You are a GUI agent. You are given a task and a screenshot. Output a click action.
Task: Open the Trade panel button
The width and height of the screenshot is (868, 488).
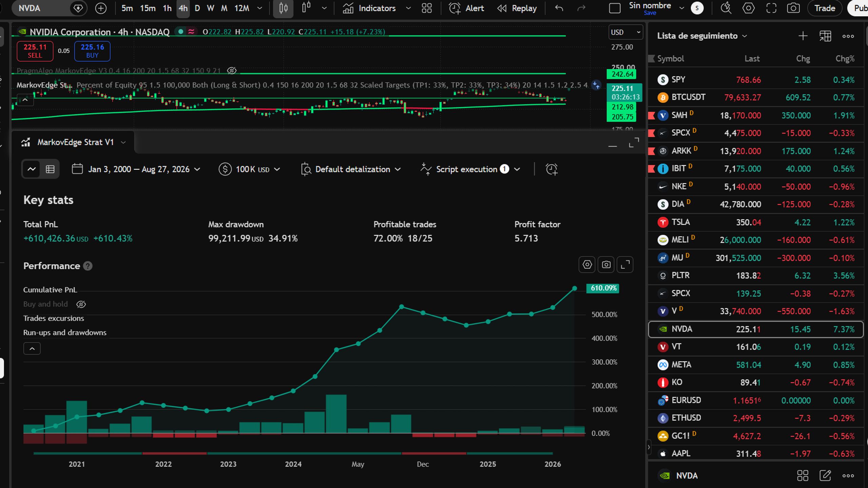825,8
